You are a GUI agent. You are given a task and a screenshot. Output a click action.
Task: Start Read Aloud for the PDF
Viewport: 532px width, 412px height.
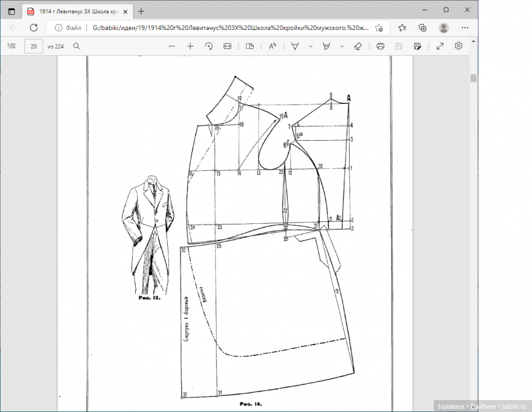coord(272,46)
